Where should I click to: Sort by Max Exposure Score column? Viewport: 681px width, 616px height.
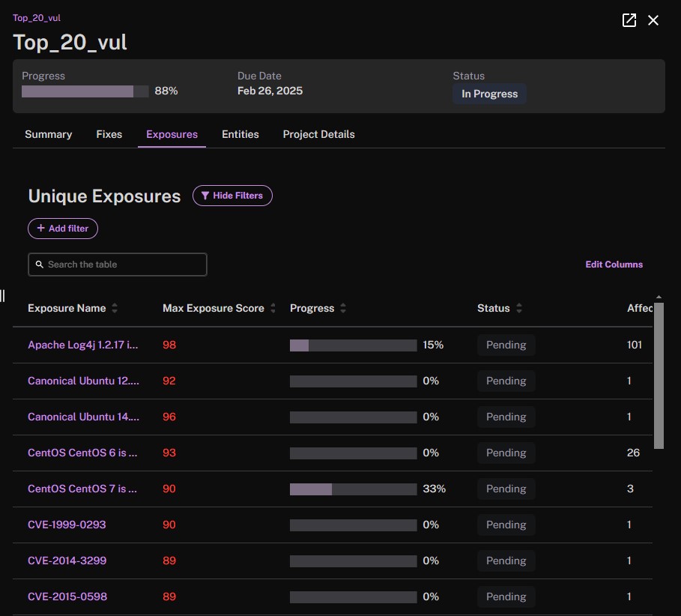273,308
